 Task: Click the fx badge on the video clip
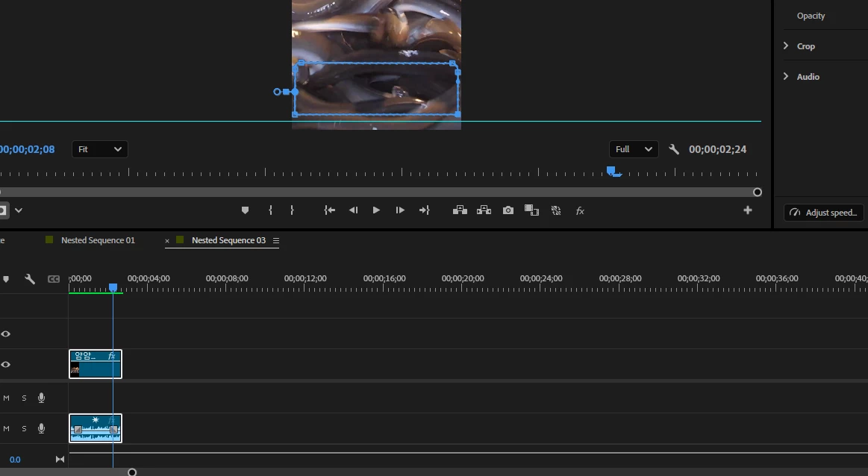pos(111,356)
